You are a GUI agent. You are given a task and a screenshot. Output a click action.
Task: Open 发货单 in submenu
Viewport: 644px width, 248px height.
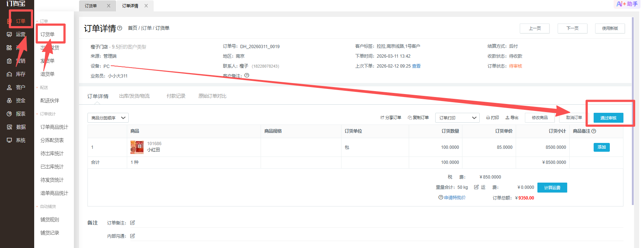click(47, 61)
